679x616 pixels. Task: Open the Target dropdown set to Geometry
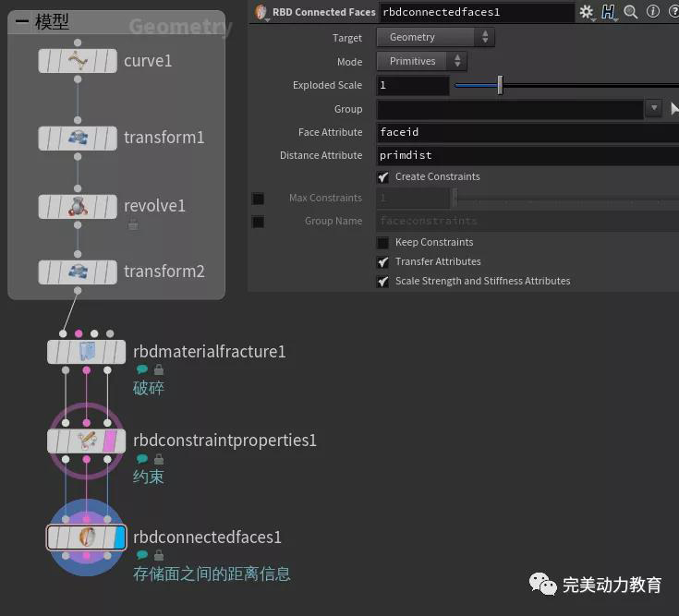click(435, 38)
